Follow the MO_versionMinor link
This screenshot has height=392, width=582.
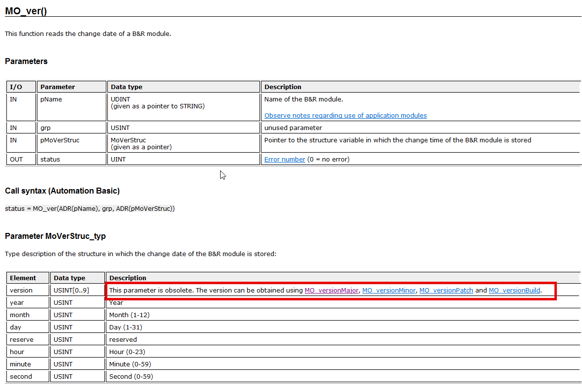(388, 290)
